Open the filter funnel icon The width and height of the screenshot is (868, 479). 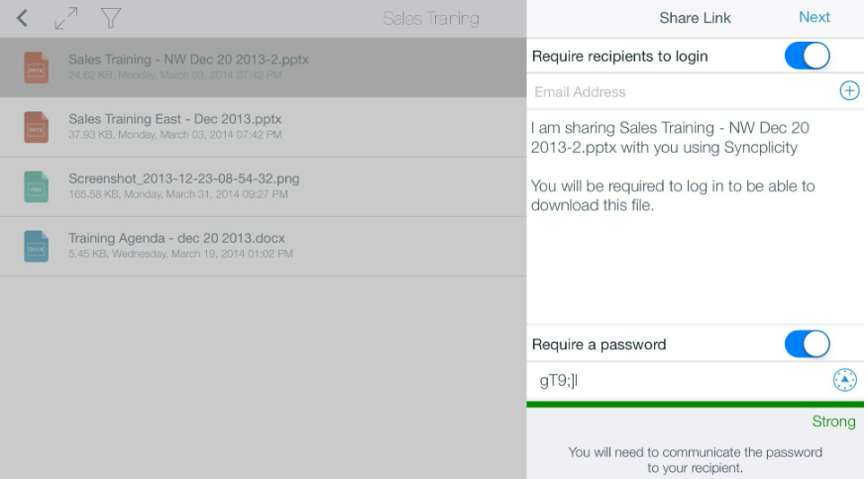click(x=111, y=18)
